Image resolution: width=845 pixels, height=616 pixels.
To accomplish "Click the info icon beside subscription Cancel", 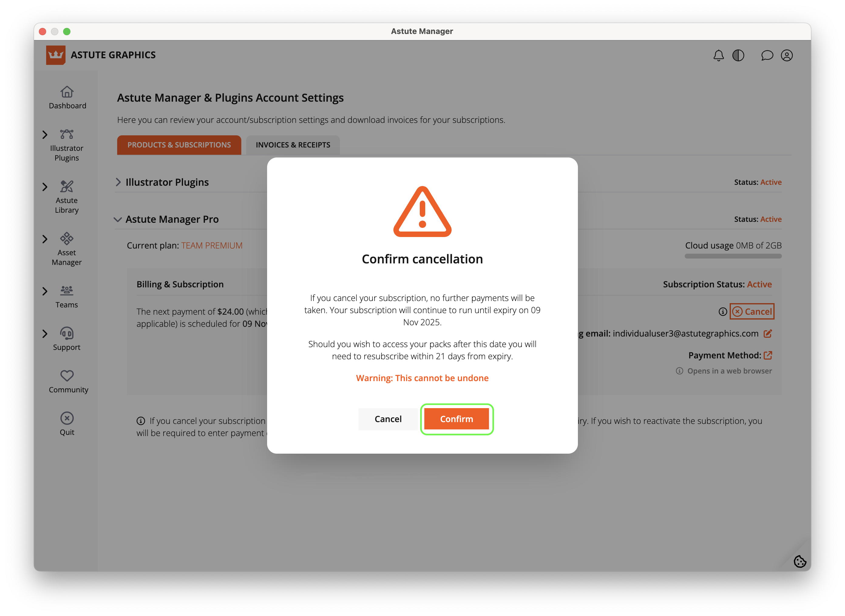I will pyautogui.click(x=723, y=312).
